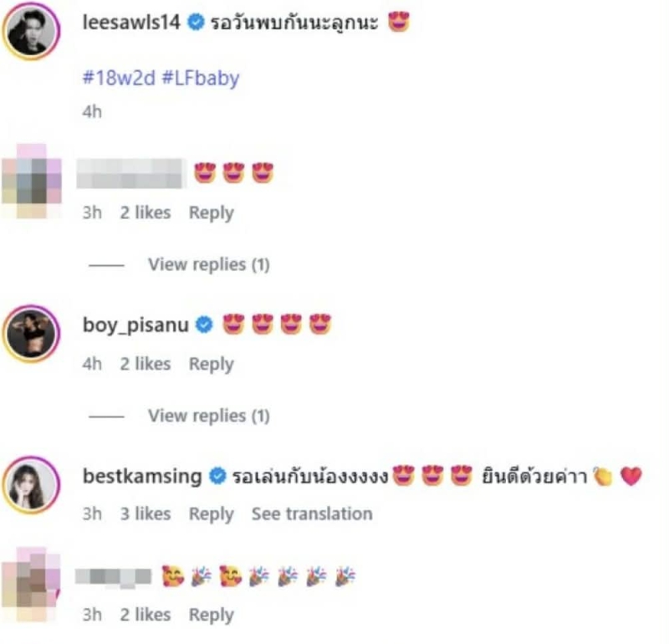Open the #18w2d hashtag
Image resolution: width=669 pixels, height=644 pixels.
pos(119,78)
